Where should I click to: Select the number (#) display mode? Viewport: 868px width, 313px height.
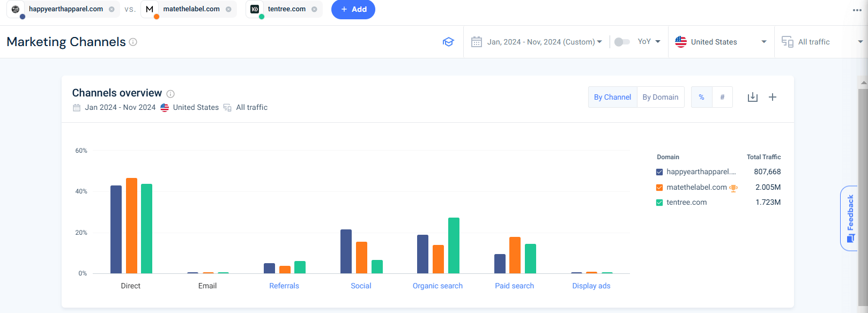[722, 97]
